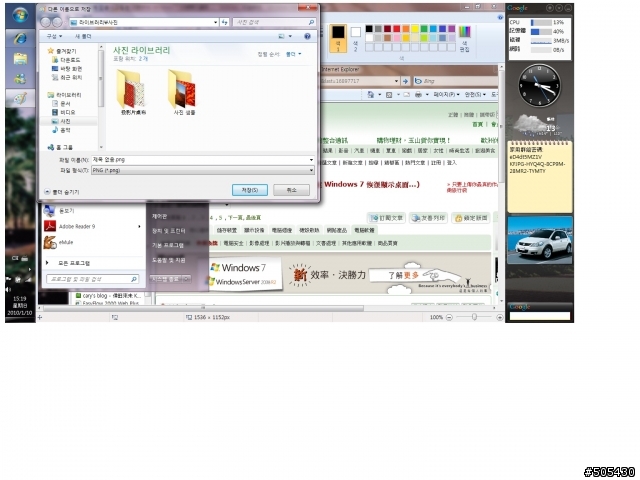Click 제어판 in Start menu
The height and width of the screenshot is (480, 640).
pos(159,216)
